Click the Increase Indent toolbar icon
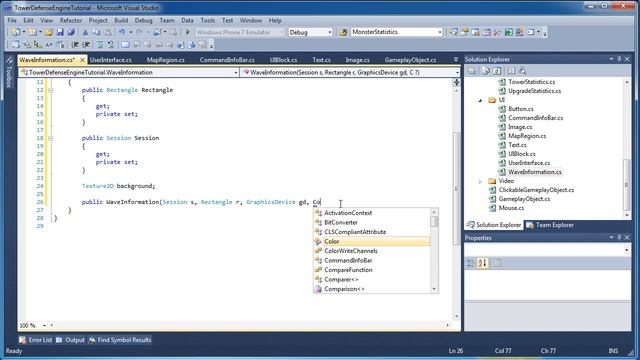The image size is (640, 360). [86, 44]
